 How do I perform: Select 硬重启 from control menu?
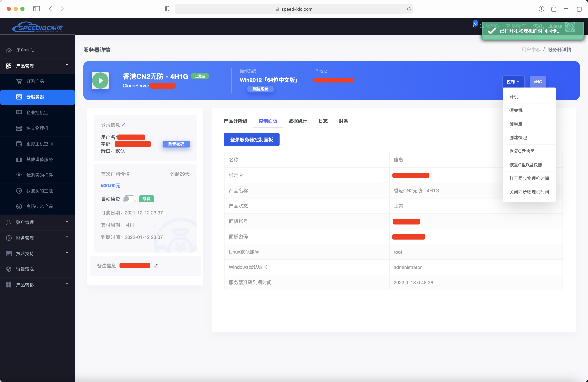[529, 124]
